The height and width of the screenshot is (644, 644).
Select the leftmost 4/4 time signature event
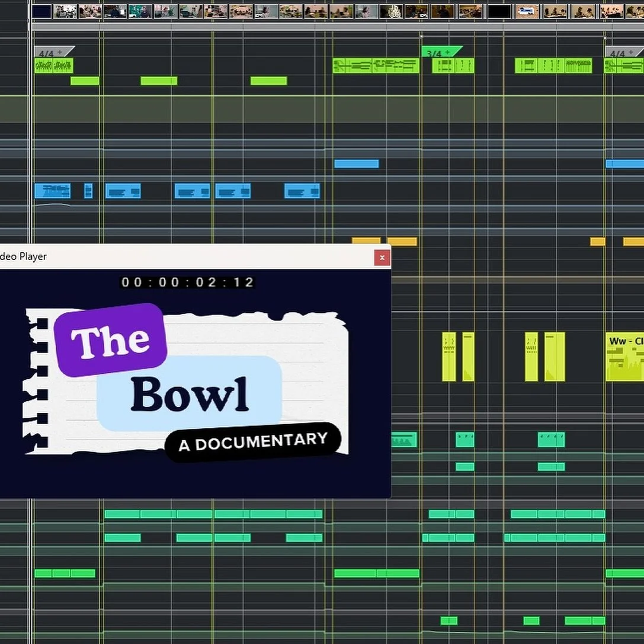click(x=46, y=53)
